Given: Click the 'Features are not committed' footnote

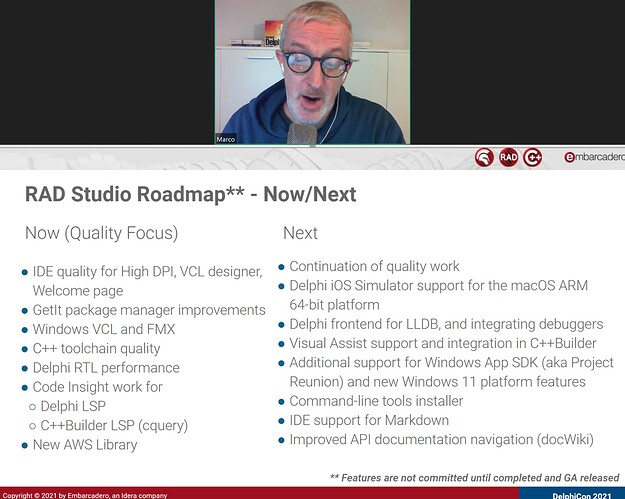Looking at the screenshot, I should click(474, 477).
